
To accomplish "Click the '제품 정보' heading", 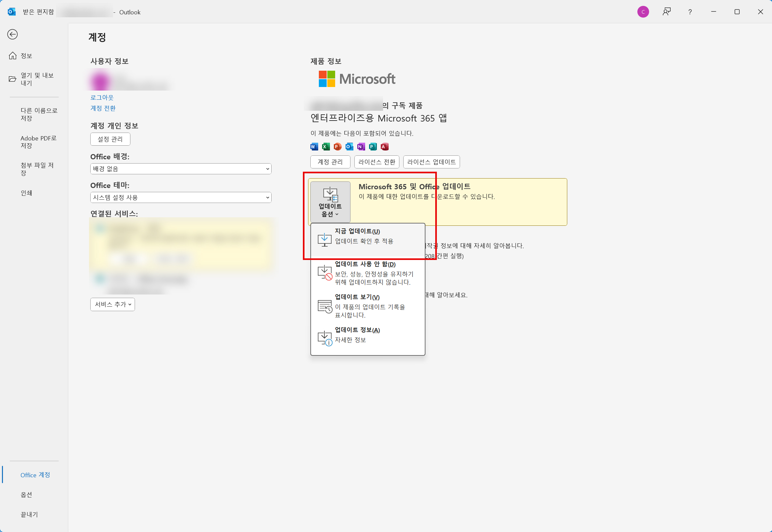I will pyautogui.click(x=326, y=61).
